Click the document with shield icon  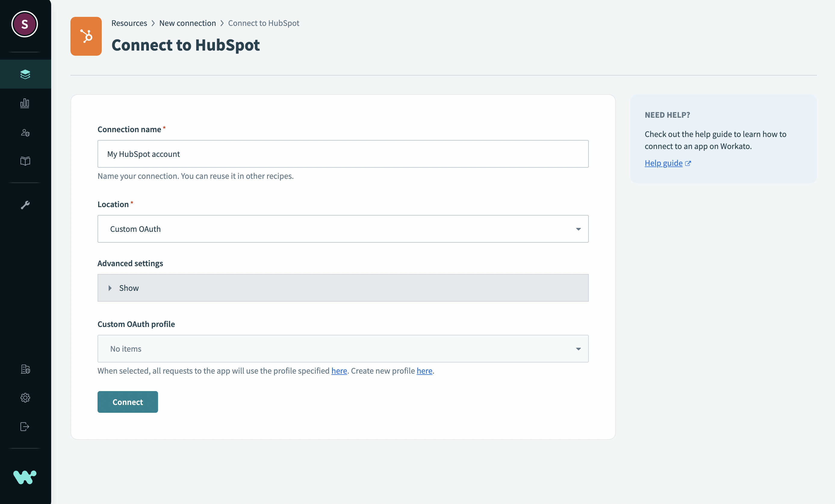click(25, 369)
